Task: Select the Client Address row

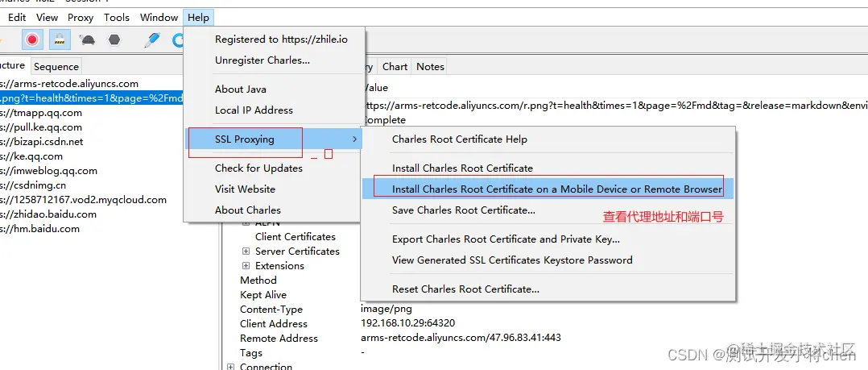Action: click(274, 323)
